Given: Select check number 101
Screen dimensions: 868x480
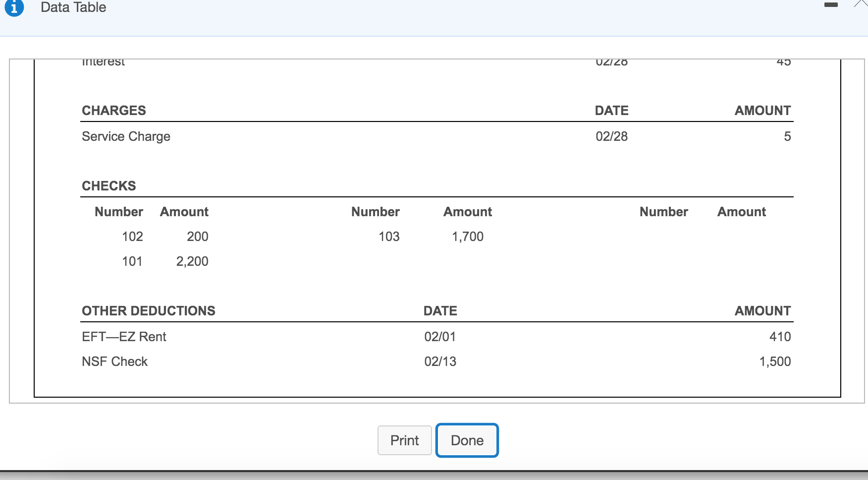Looking at the screenshot, I should [x=132, y=261].
